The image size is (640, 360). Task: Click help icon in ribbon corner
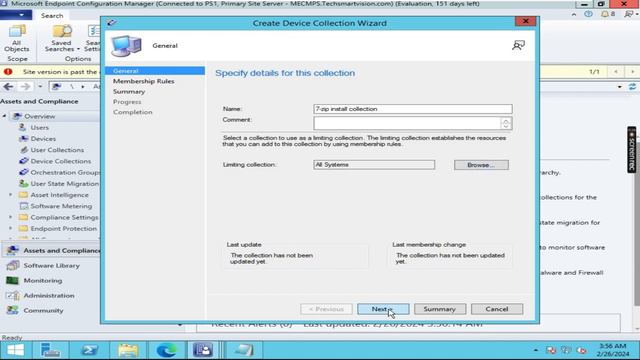pos(588,14)
